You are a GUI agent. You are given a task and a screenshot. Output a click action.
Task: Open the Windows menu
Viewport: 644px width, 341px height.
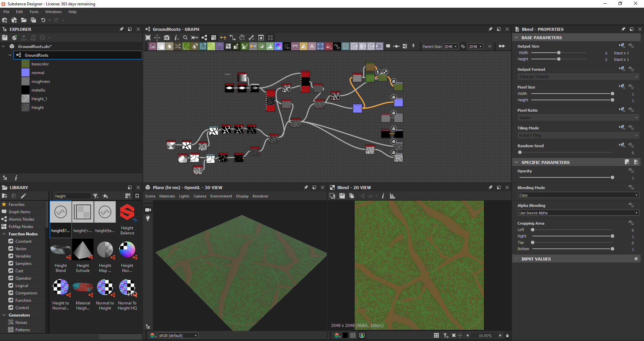[x=53, y=12]
